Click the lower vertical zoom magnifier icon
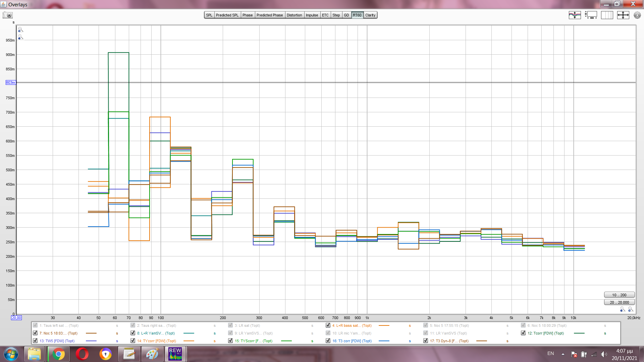Screen dimensions: 644x362 click(x=20, y=37)
